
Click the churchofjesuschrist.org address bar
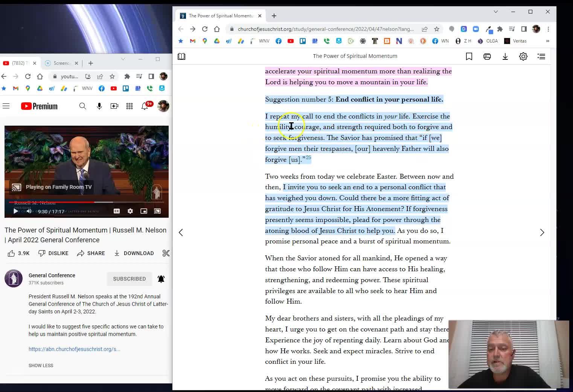(326, 29)
